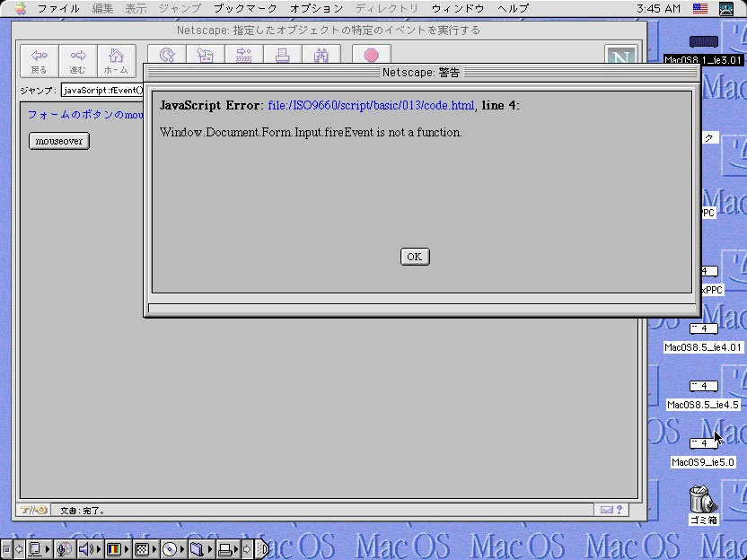Viewport: 747px width, 560px height.
Task: Click the mouseover form button
Action: pos(59,141)
